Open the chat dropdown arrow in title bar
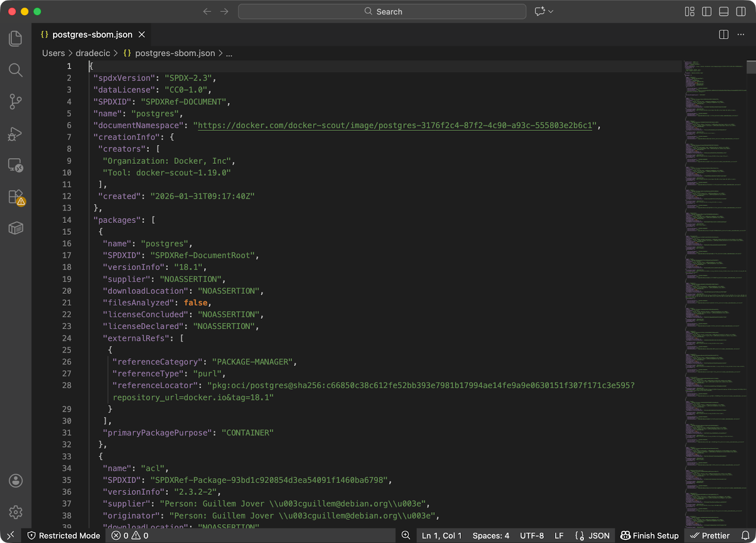The image size is (756, 543). click(551, 12)
